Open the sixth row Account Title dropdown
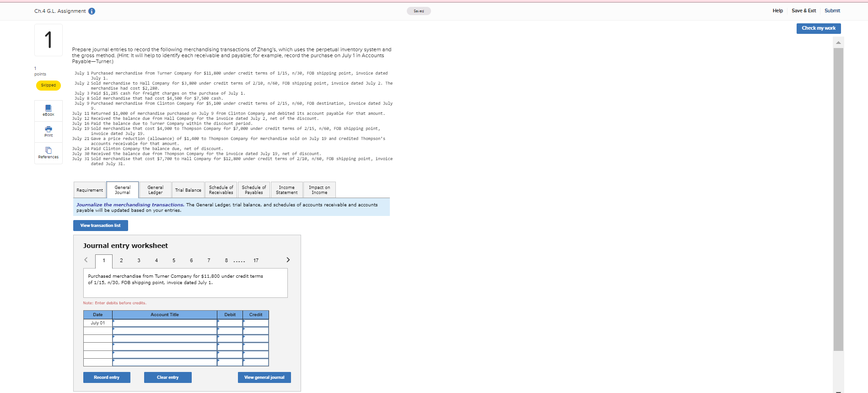This screenshot has width=868, height=393. [165, 362]
